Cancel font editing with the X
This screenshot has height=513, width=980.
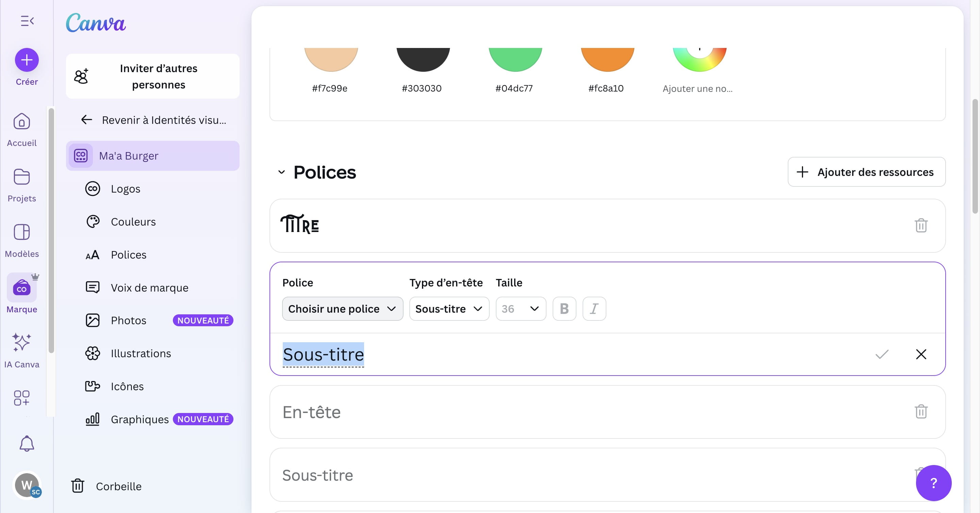921,354
